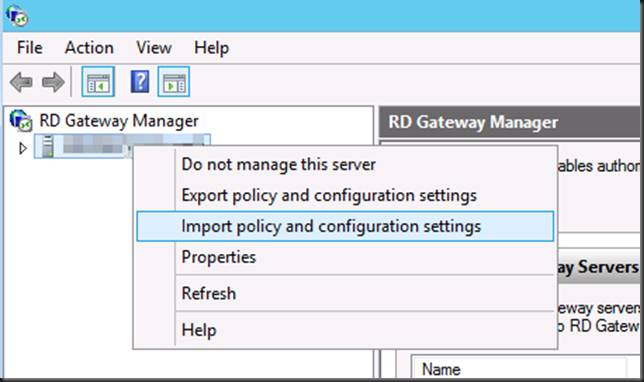Open the View menu
This screenshot has height=382, width=644.
pos(154,48)
